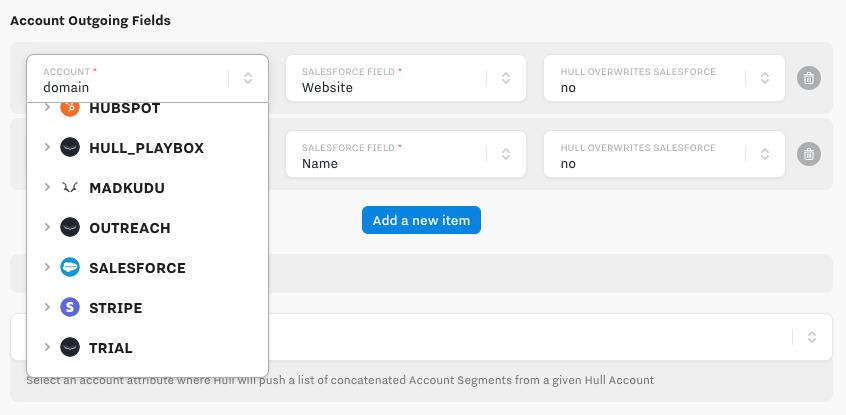Click the HubSpot logo icon
This screenshot has width=846, height=415.
(69, 108)
